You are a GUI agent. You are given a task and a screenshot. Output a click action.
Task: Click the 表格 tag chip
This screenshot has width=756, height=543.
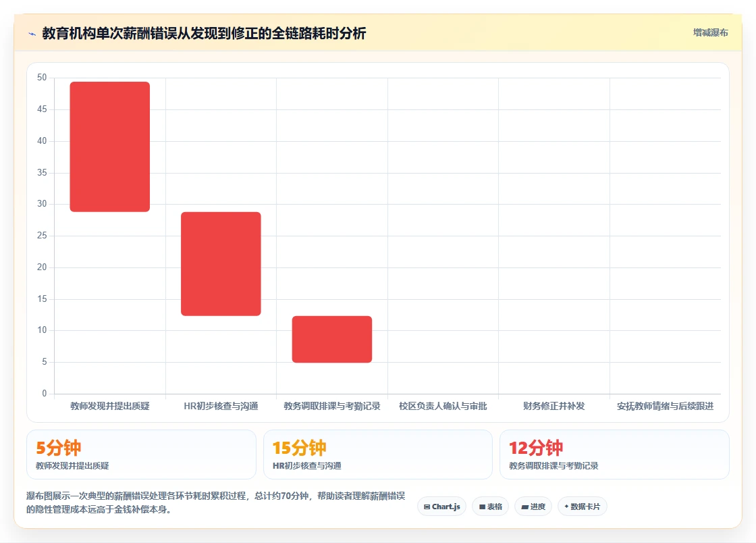tap(490, 507)
